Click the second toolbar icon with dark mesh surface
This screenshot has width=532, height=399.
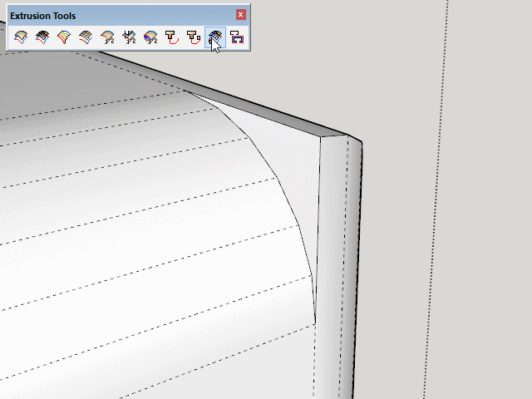42,37
